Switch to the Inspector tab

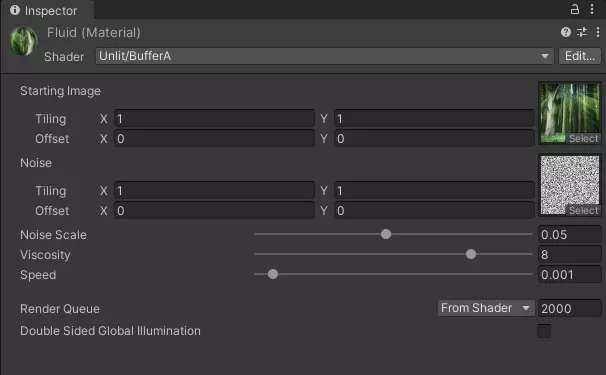(x=47, y=10)
